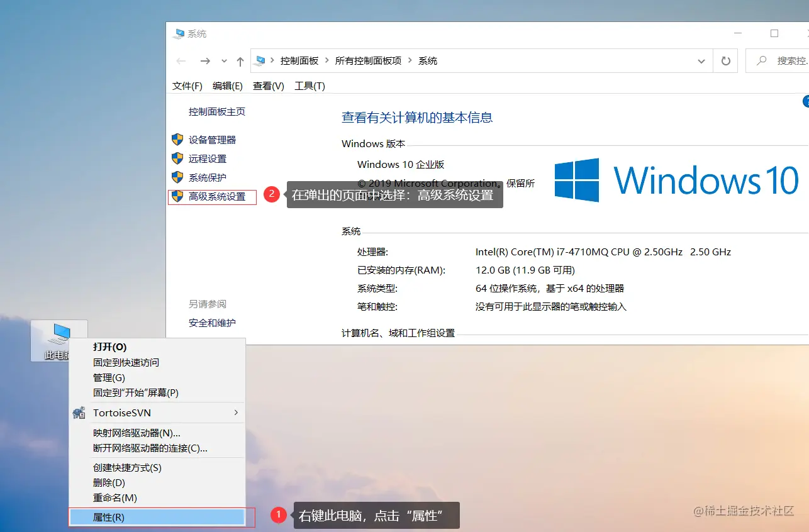Click the 系统 breadcrumb segment
809x532 pixels.
coord(428,61)
